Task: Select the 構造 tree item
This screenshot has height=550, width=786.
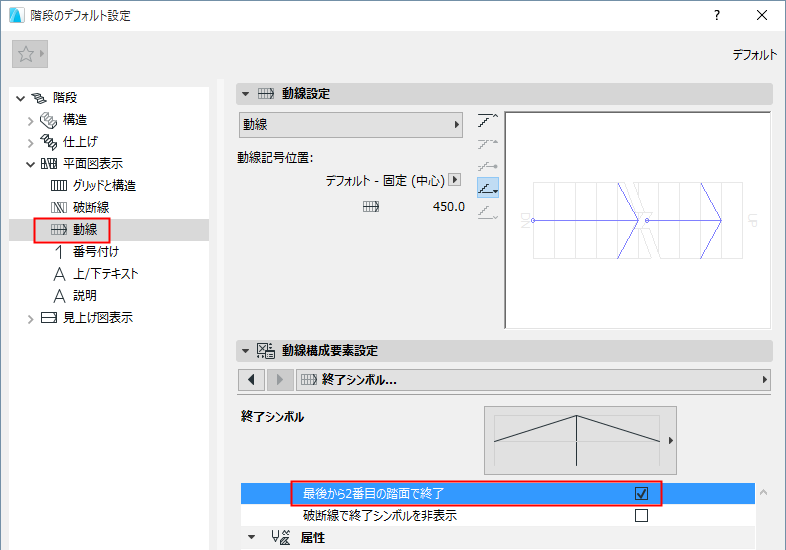Action: tap(75, 120)
